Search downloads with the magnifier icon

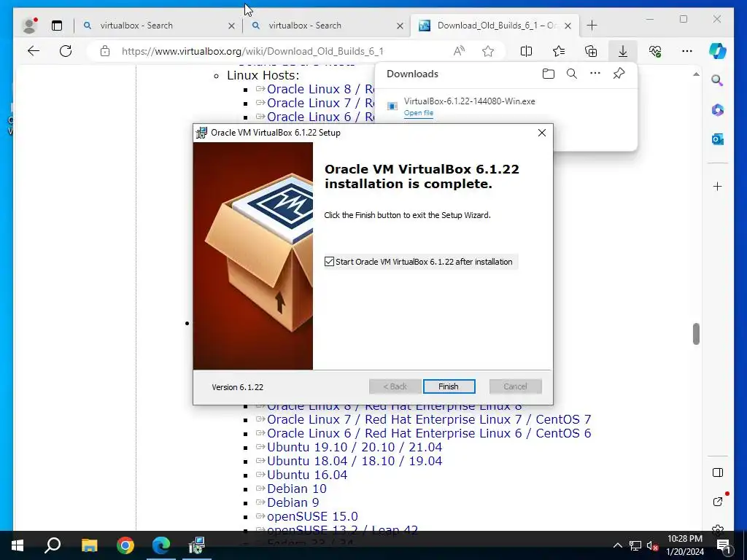pos(572,74)
